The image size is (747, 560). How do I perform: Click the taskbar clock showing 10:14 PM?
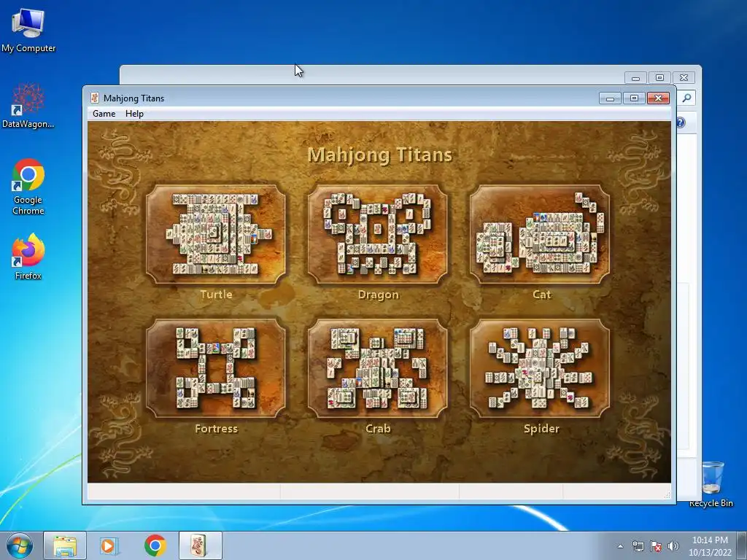(710, 545)
